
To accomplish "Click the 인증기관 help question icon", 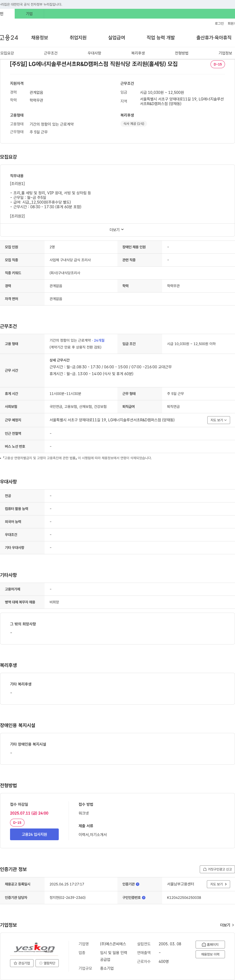I will (x=138, y=884).
